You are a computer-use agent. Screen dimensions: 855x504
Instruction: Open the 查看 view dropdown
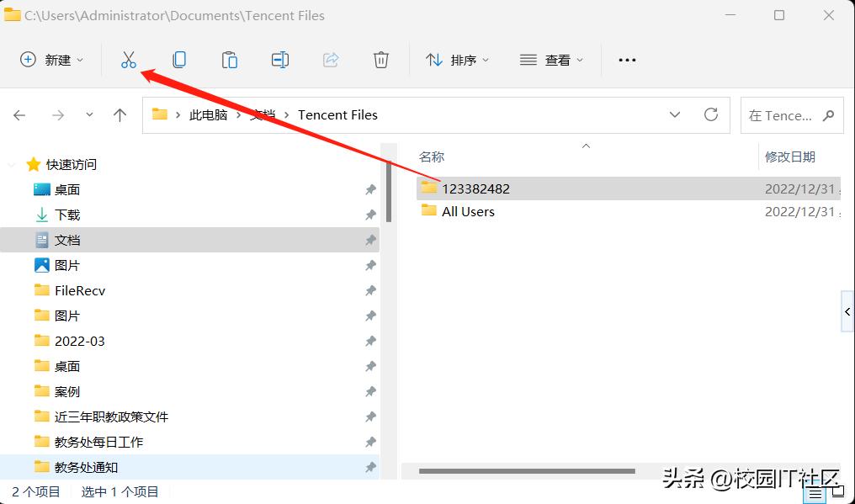click(552, 60)
